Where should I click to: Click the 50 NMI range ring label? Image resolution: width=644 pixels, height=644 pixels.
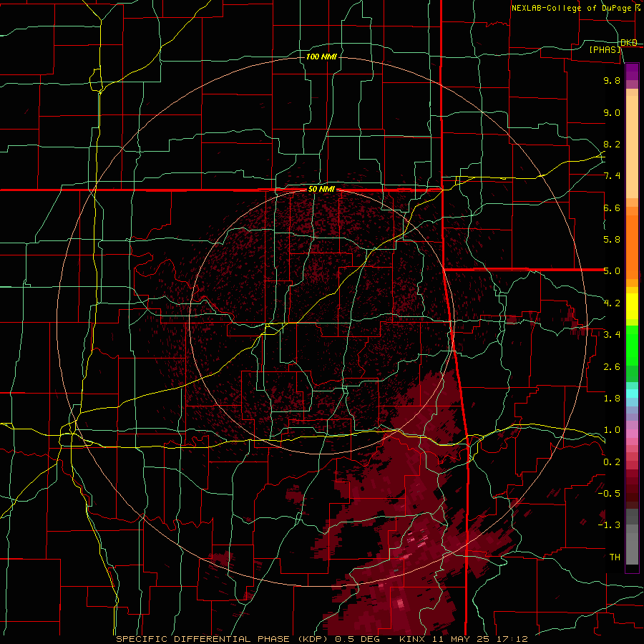321,190
